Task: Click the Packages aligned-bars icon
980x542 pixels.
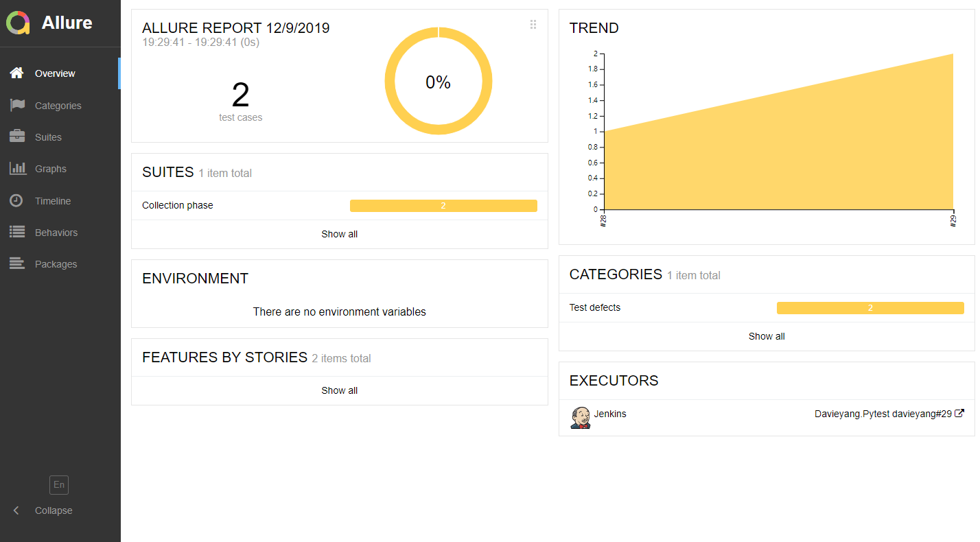Action: pos(17,263)
